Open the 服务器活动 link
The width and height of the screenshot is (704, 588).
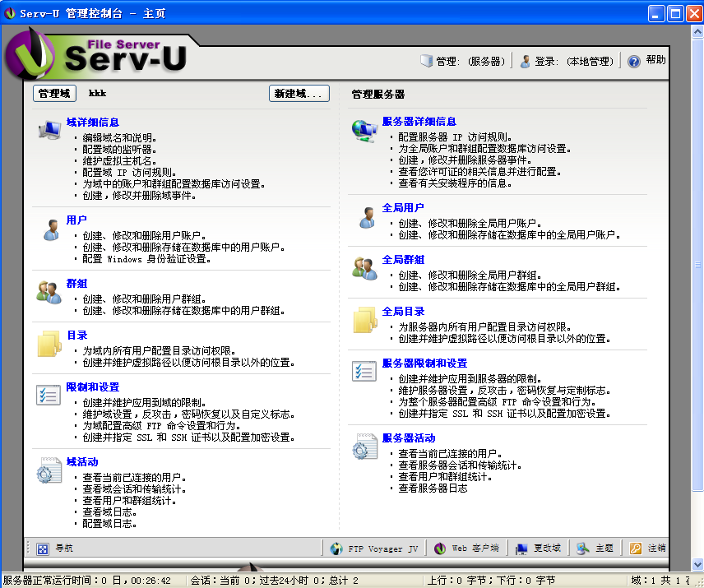[x=408, y=438]
